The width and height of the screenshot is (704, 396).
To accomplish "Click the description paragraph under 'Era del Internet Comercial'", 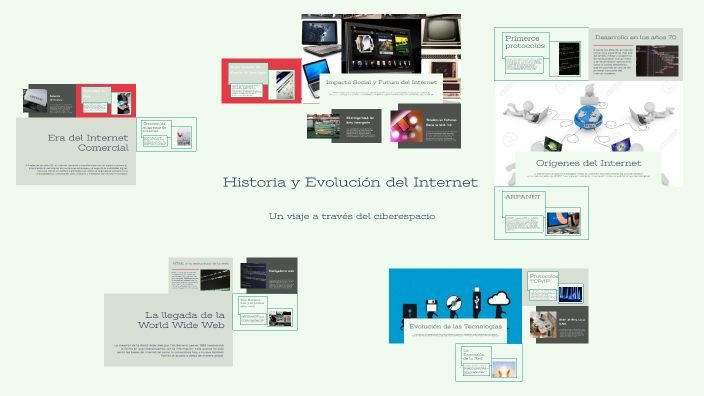I will pos(76,169).
